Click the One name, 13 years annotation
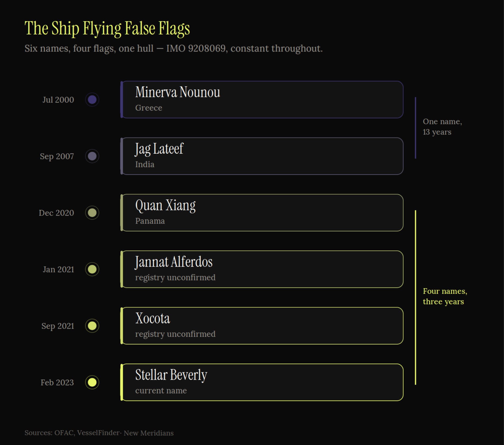504x445 pixels. pyautogui.click(x=442, y=127)
